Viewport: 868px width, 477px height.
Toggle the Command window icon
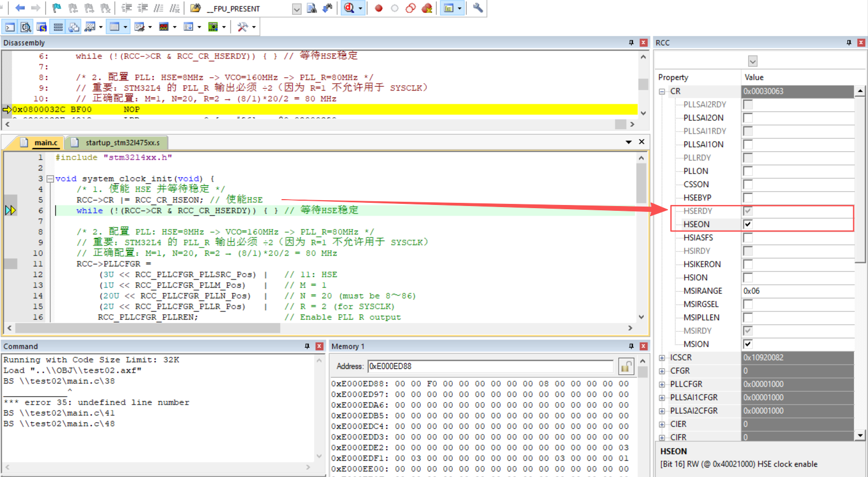[10, 27]
